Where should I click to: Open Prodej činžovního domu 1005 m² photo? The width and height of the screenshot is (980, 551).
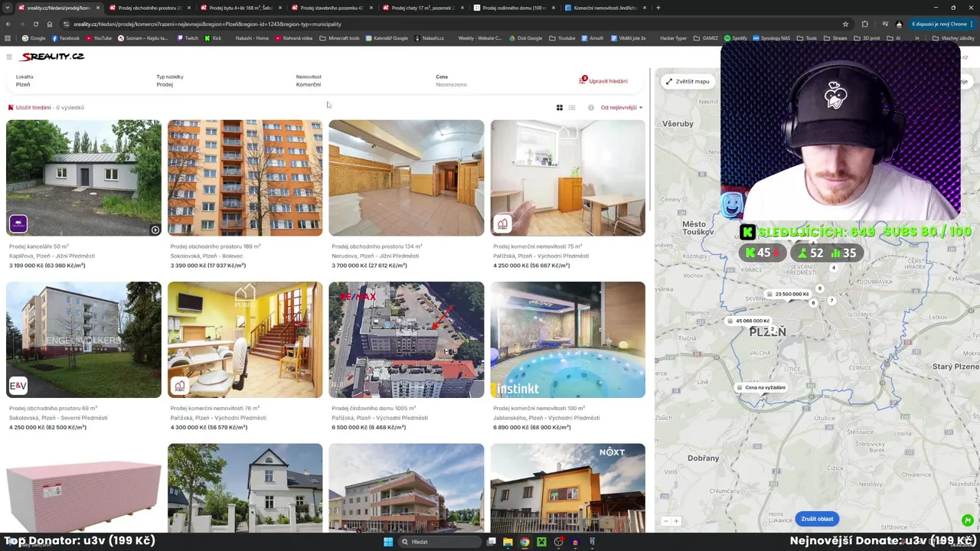pyautogui.click(x=407, y=340)
